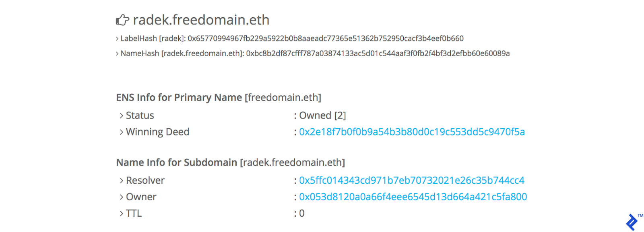Expand the chevron beside LabelHash
The height and width of the screenshot is (232, 644).
[x=117, y=39]
